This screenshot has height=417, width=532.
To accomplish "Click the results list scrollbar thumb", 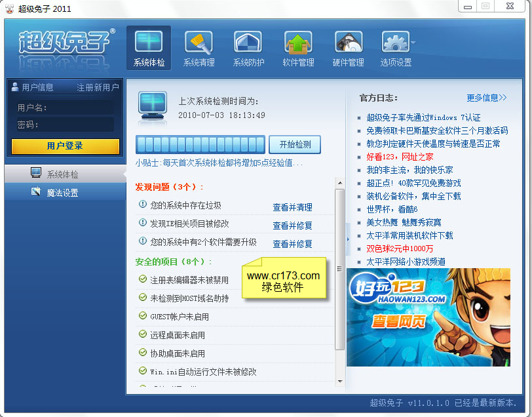I will (339, 269).
